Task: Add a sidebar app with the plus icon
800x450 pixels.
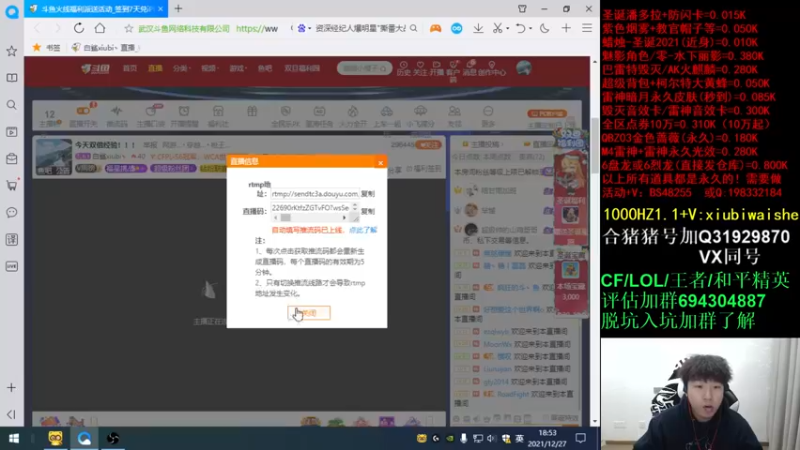Action: coord(11,388)
